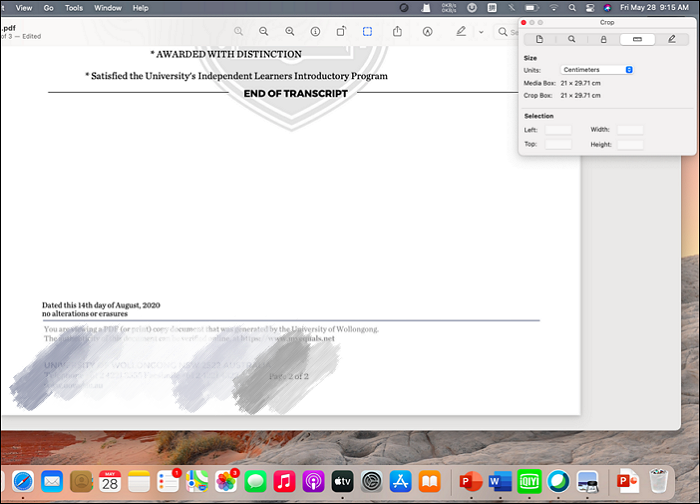This screenshot has height=504, width=700.
Task: Click the dashed rectangle crop selection tool
Action: pyautogui.click(x=367, y=32)
